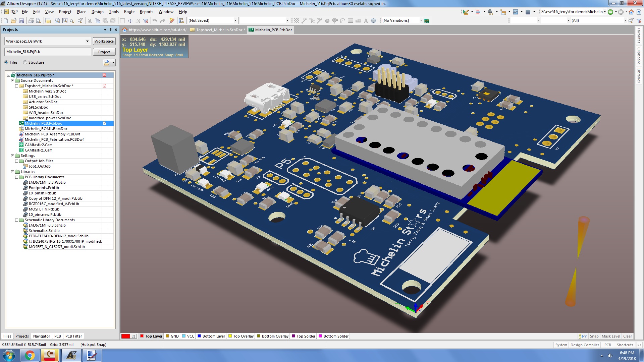Select the Structure radio button
644x362 pixels.
25,62
